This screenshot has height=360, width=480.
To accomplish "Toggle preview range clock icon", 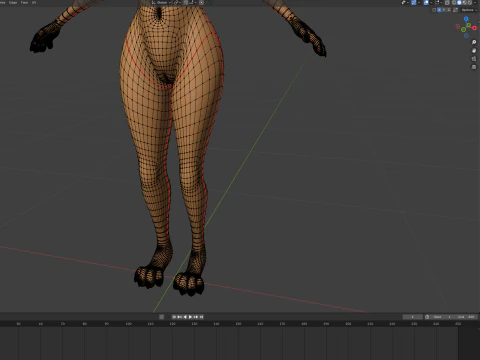I will (x=427, y=317).
